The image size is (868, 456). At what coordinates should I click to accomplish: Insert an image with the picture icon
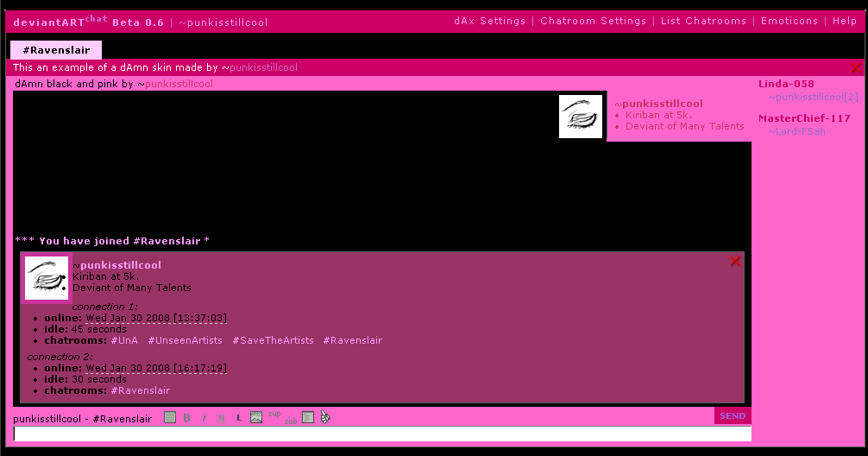(255, 418)
